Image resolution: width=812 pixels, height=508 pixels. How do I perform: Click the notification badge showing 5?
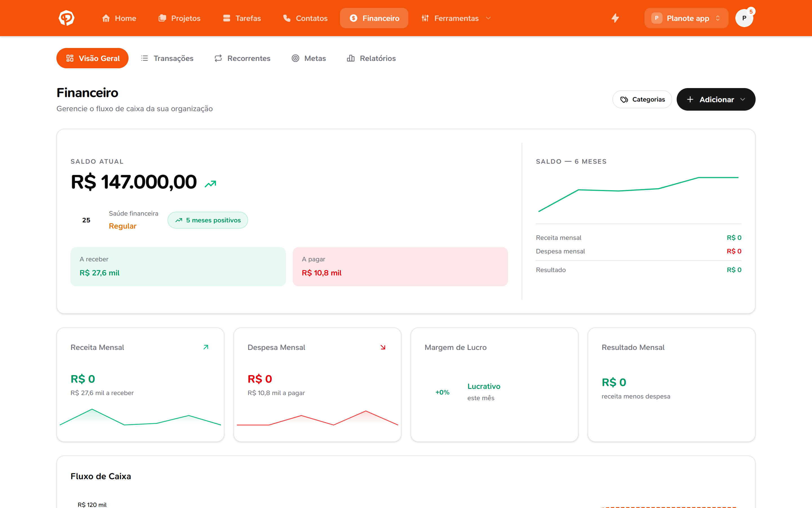(x=751, y=11)
